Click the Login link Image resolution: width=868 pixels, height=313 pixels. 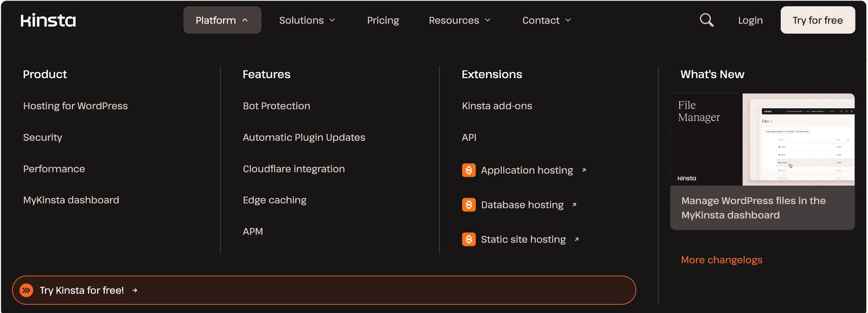click(x=750, y=20)
